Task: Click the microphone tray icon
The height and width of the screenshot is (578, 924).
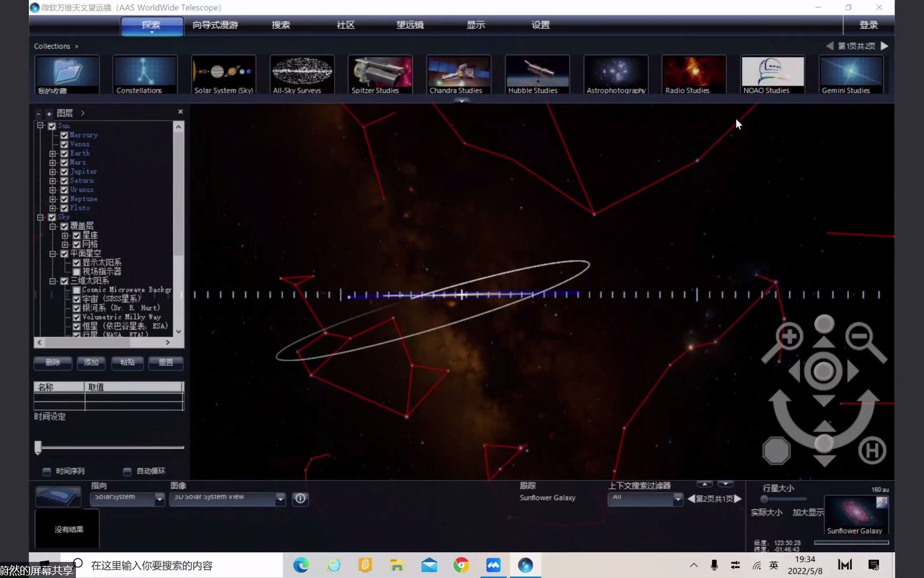Action: (x=714, y=565)
